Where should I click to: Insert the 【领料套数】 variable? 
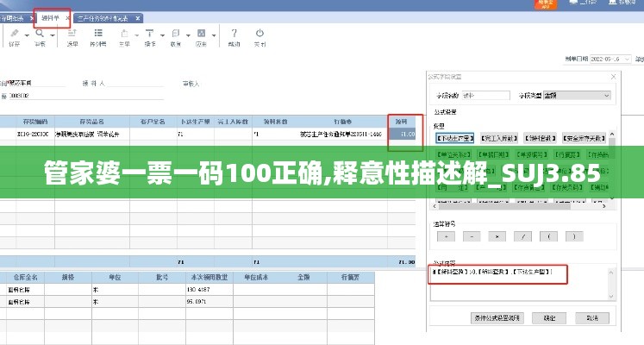(540, 138)
